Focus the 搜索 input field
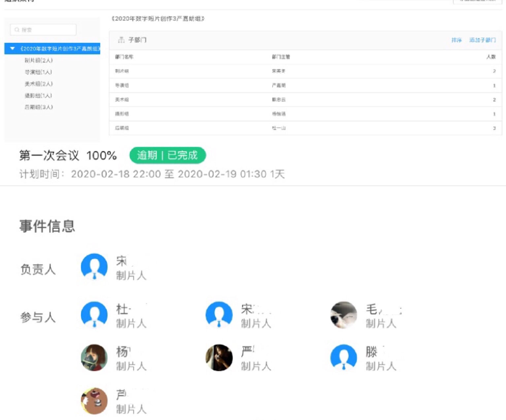This screenshot has height=420, width=506. [46, 30]
